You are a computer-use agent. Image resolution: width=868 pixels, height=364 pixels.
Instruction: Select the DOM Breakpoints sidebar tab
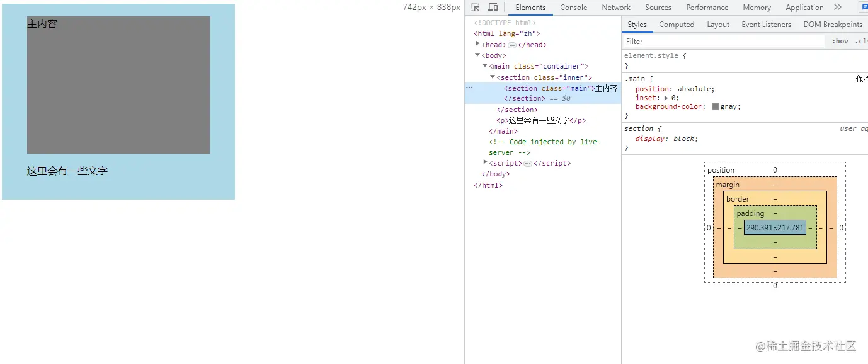coord(833,25)
